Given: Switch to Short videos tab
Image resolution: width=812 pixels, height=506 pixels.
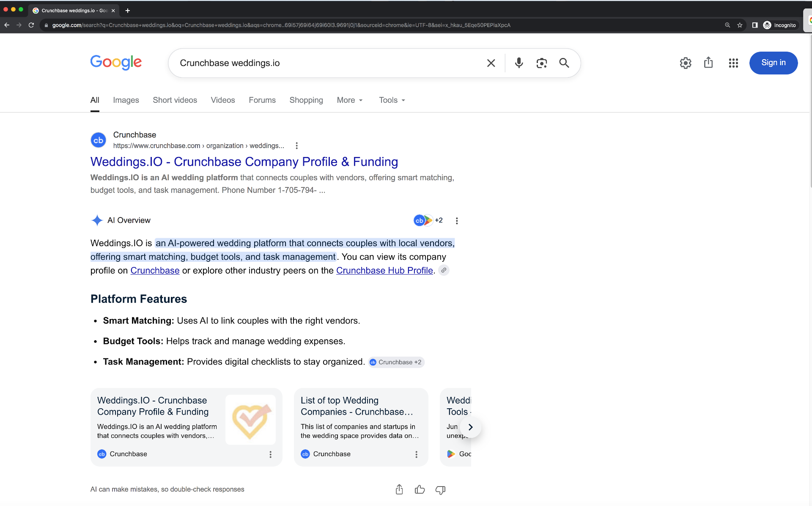Looking at the screenshot, I should click(x=175, y=100).
